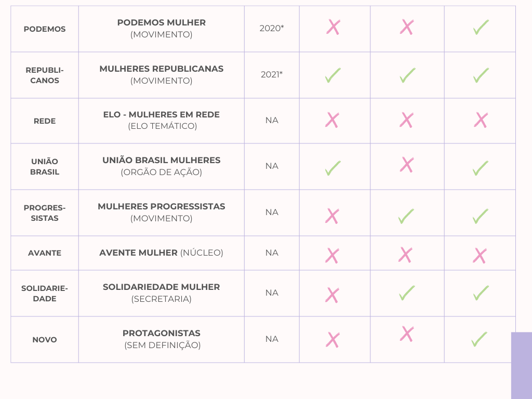Click the leftmost X in PODEMOS row

click(333, 28)
